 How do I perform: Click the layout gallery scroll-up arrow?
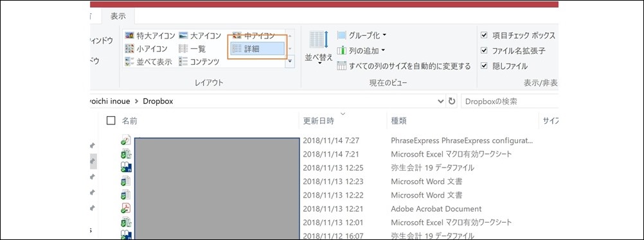coord(291,35)
